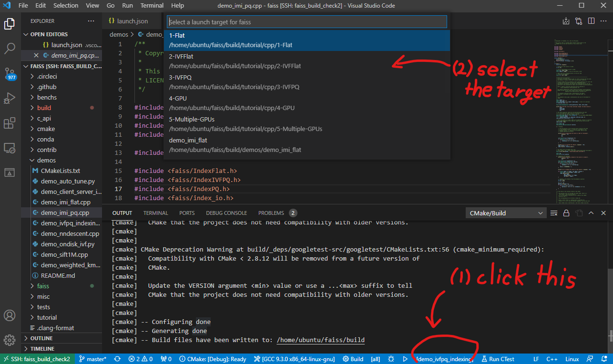
Task: Open the Search view in activity bar
Action: pyautogui.click(x=10, y=48)
